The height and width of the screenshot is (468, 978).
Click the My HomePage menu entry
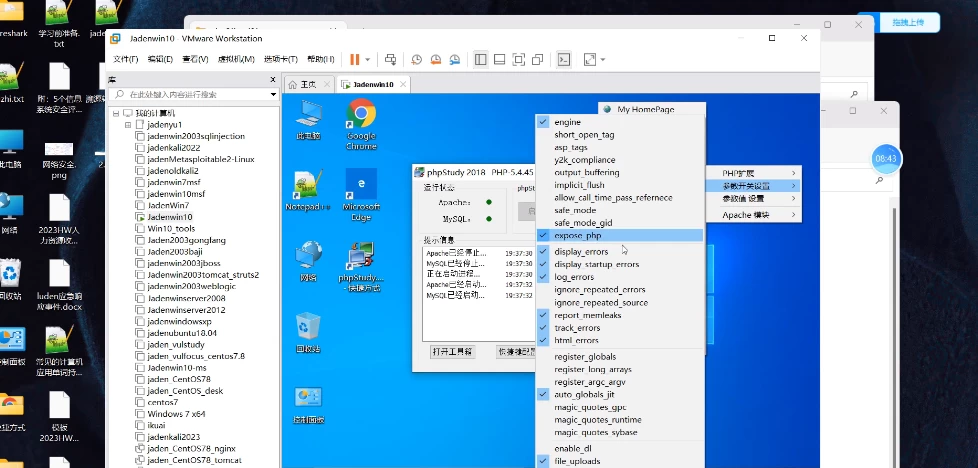point(645,109)
